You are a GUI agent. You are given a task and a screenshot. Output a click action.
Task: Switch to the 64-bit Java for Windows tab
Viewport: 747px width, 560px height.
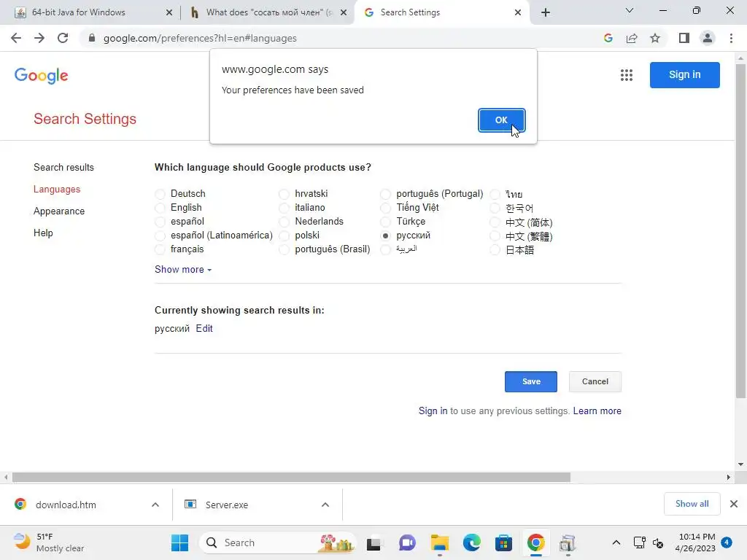(90, 12)
